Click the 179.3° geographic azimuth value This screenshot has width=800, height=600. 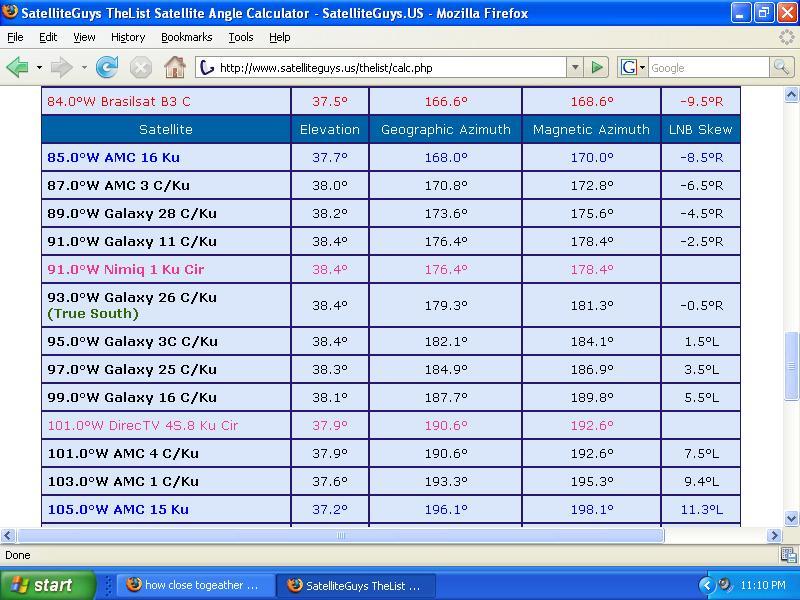coord(446,306)
